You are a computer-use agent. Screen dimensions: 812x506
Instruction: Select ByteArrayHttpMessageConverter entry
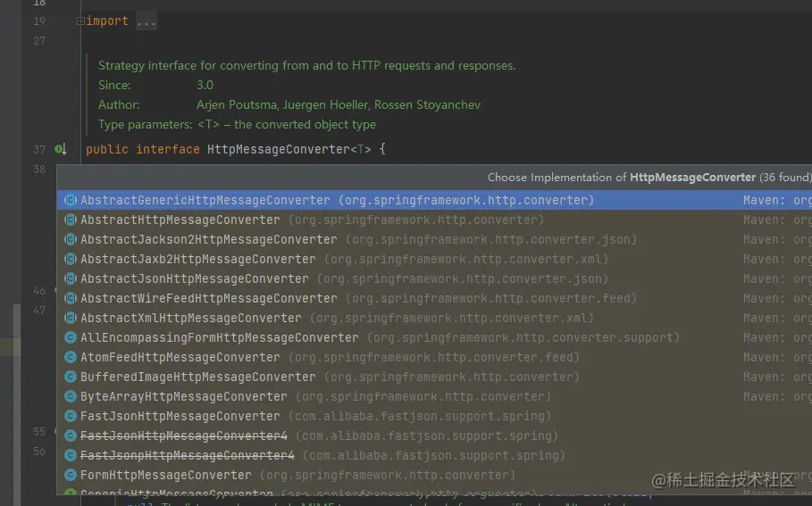click(x=434, y=397)
